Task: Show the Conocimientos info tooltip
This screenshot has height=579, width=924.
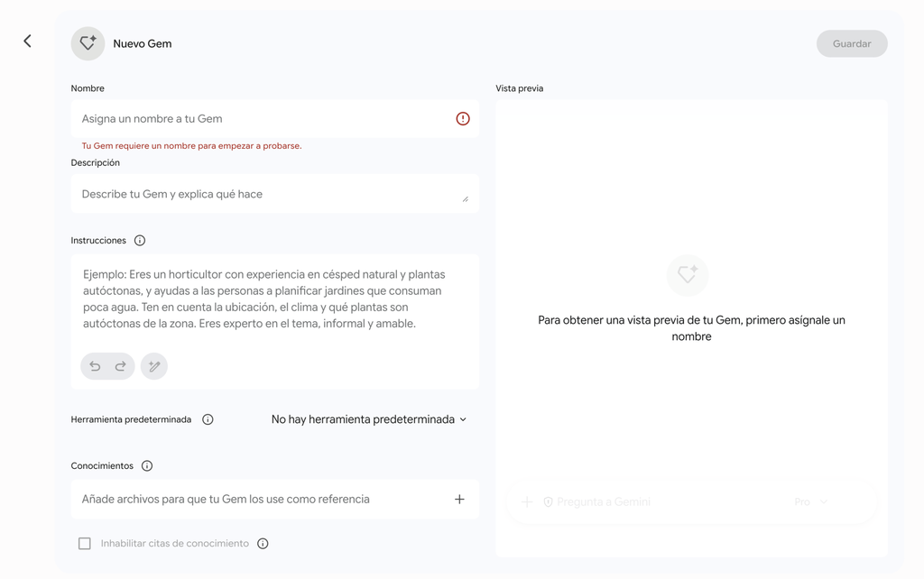Action: pyautogui.click(x=147, y=466)
